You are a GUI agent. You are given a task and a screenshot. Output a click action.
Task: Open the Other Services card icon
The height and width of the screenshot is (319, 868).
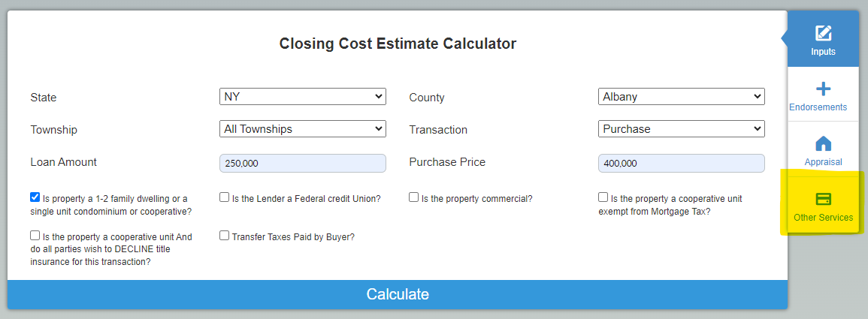(823, 199)
